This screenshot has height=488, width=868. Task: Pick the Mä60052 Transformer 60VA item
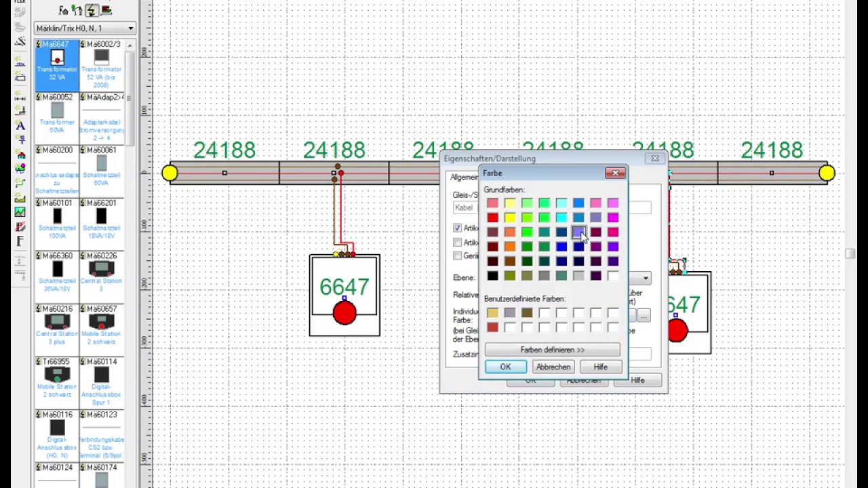click(57, 119)
